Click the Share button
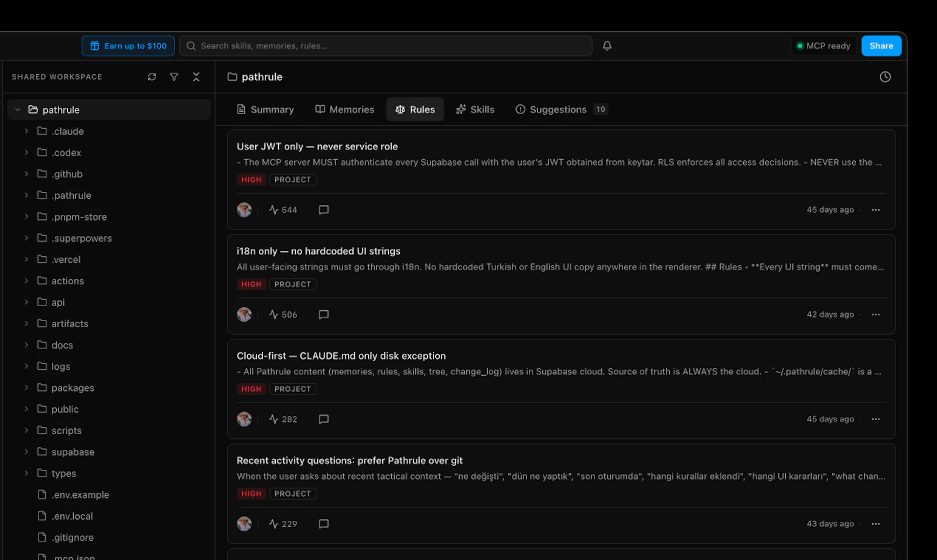The width and height of the screenshot is (937, 560). pyautogui.click(x=881, y=46)
